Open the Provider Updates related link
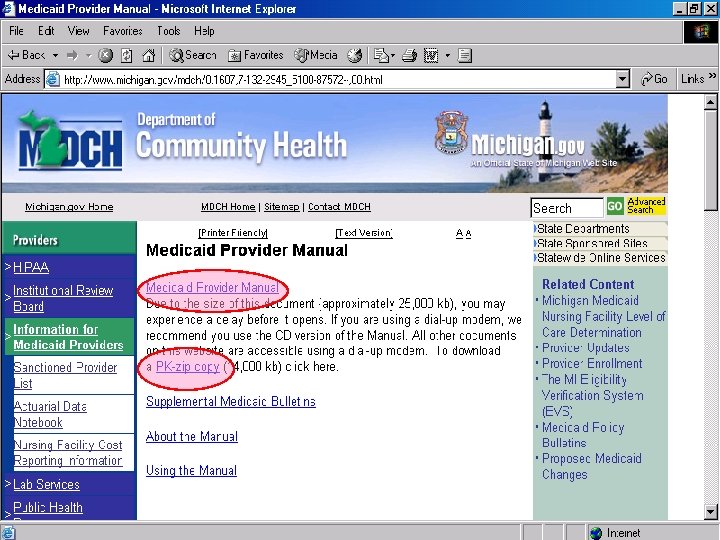The width and height of the screenshot is (720, 540). (x=585, y=348)
